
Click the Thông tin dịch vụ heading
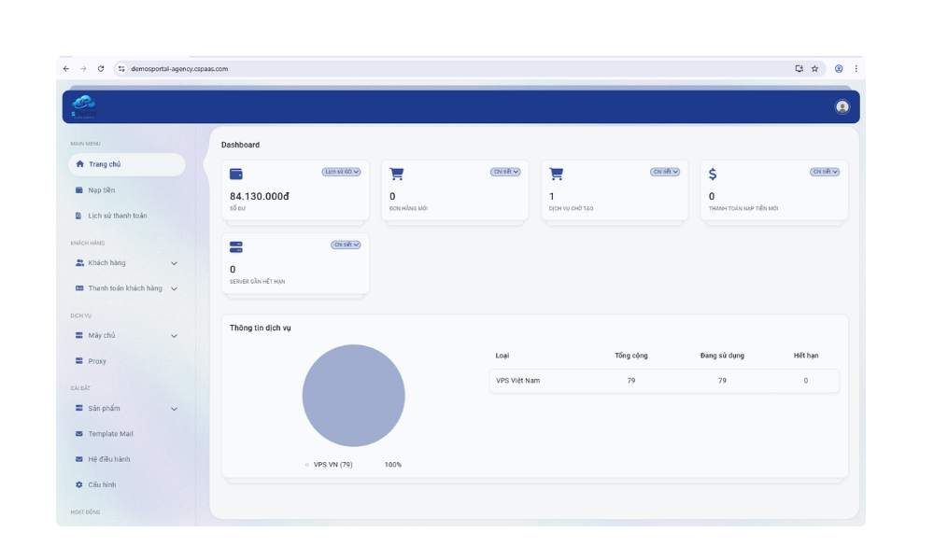(x=261, y=328)
